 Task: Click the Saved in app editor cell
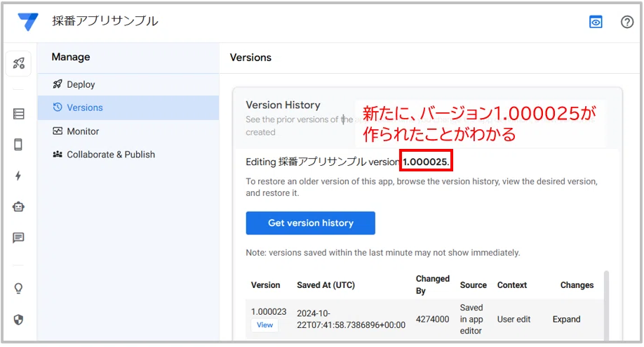coord(471,319)
